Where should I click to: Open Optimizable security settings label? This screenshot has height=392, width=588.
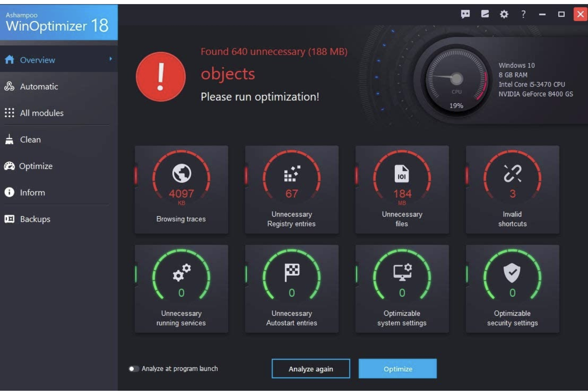pyautogui.click(x=512, y=318)
